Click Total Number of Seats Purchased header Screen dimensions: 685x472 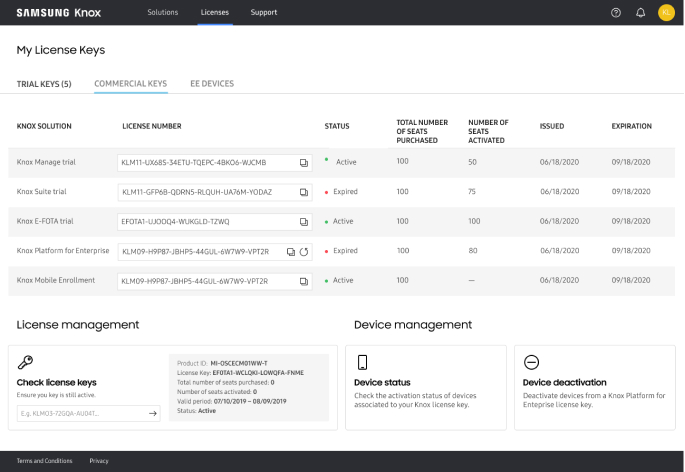422,131
